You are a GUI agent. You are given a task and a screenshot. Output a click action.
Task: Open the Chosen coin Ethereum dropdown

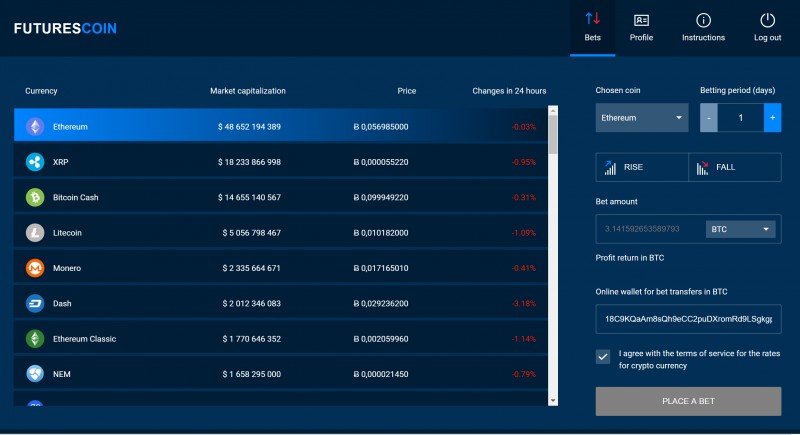[642, 118]
